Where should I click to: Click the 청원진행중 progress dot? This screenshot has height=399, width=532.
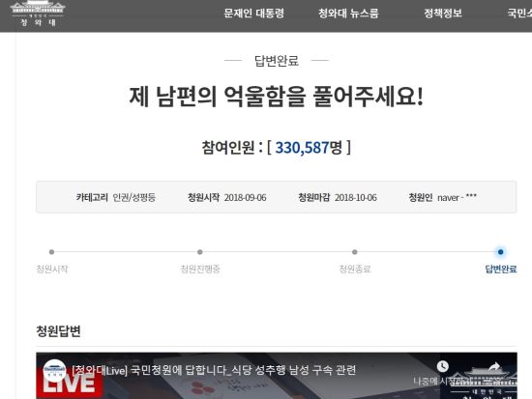pyautogui.click(x=200, y=252)
